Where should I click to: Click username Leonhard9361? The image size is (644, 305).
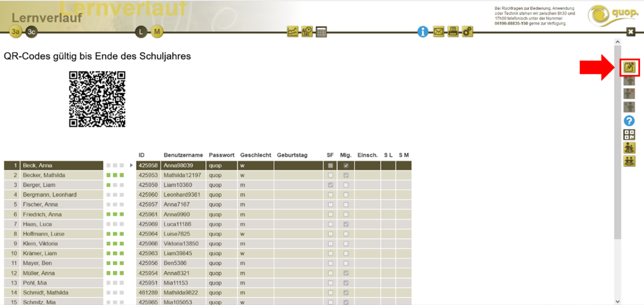point(182,195)
